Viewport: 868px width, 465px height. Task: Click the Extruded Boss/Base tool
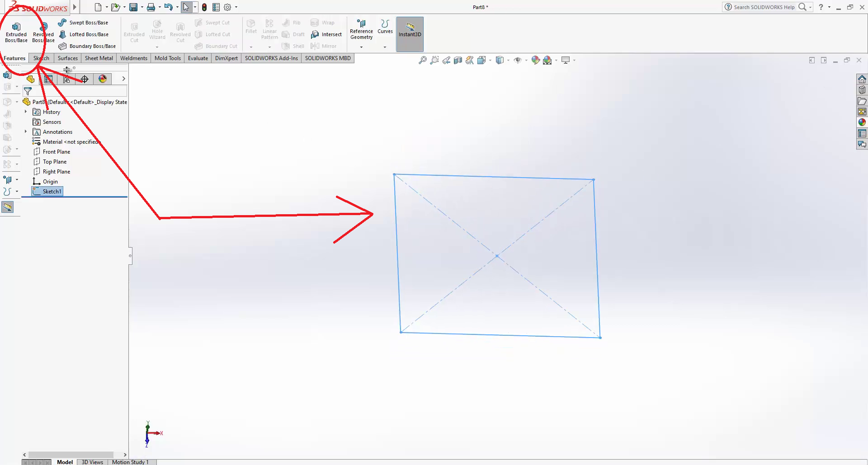(16, 33)
